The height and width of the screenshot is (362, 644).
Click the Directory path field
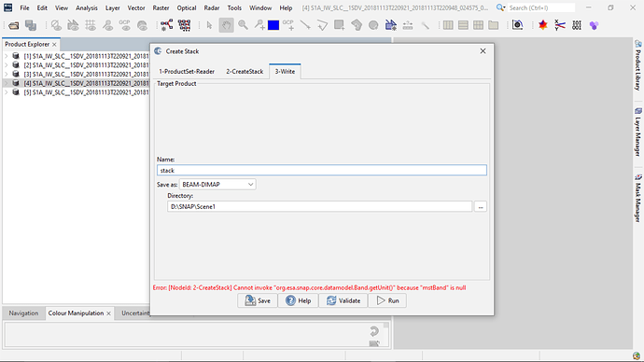319,206
